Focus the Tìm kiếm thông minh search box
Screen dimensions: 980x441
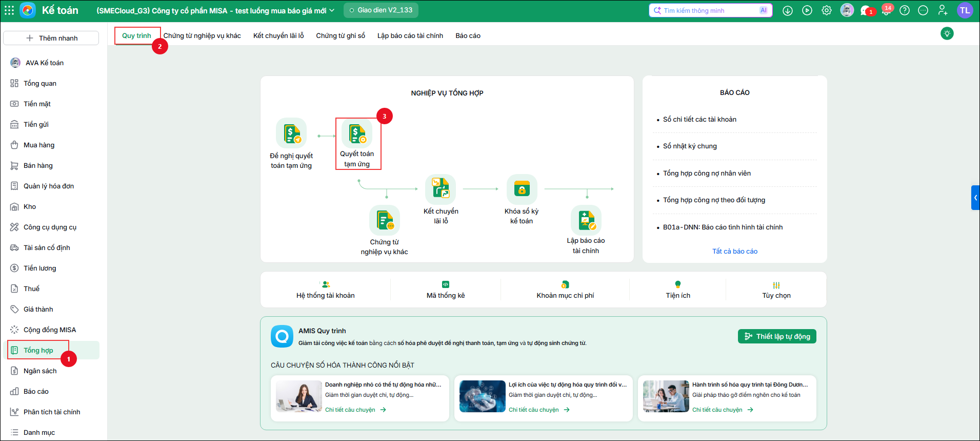click(x=711, y=10)
